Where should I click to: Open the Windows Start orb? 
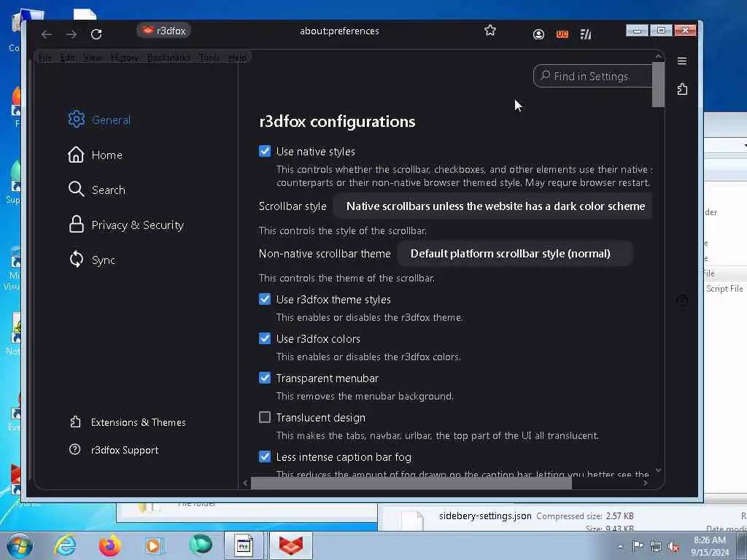coord(20,545)
